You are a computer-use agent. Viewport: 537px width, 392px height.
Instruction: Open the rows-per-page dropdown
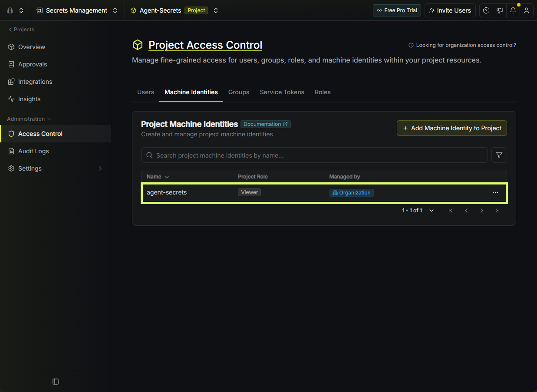tap(432, 211)
